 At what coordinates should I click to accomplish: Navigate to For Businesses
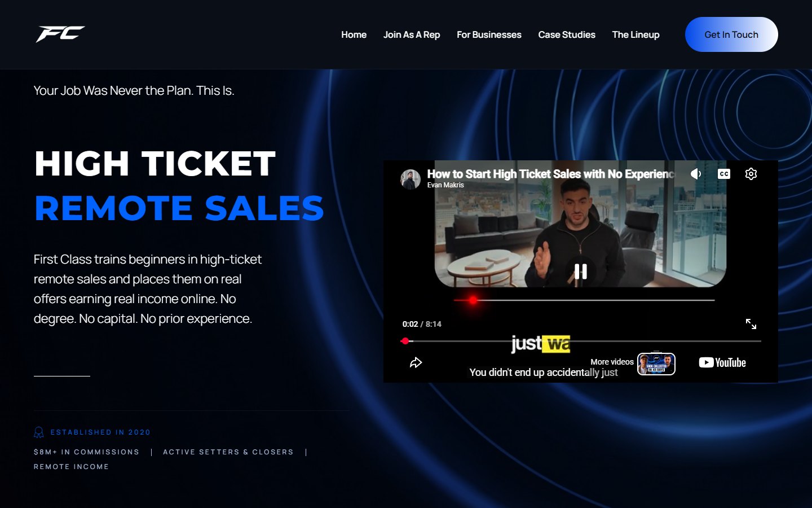tap(489, 34)
